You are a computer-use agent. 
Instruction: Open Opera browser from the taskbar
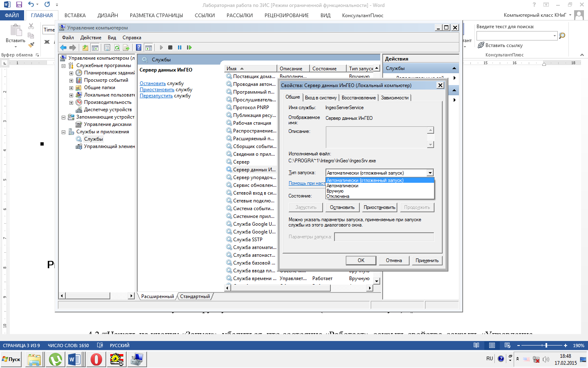(x=96, y=359)
